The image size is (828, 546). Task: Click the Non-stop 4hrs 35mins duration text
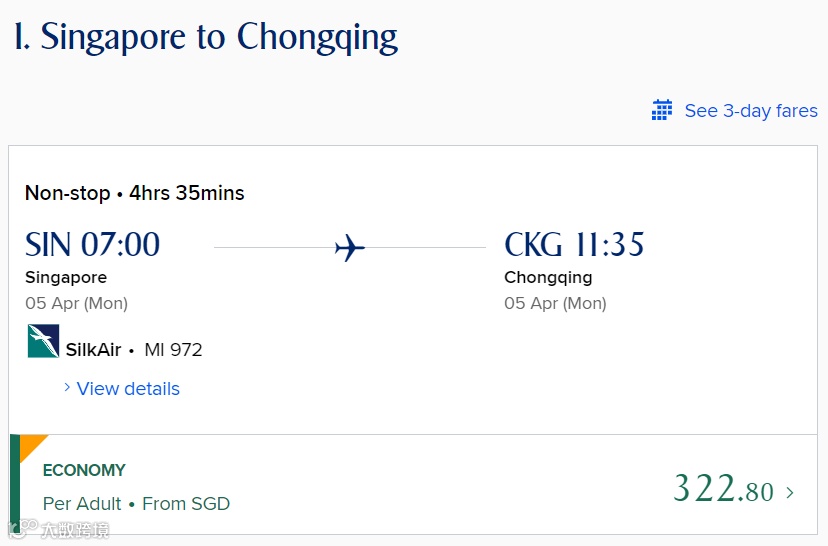(134, 193)
